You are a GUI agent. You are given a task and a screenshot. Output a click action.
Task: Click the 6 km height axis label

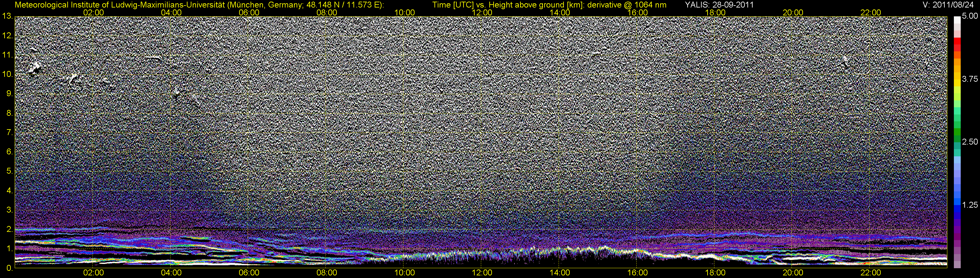tap(9, 152)
